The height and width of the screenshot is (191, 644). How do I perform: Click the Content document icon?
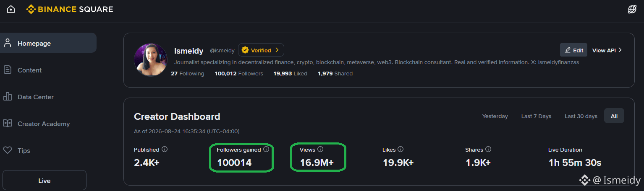click(7, 70)
